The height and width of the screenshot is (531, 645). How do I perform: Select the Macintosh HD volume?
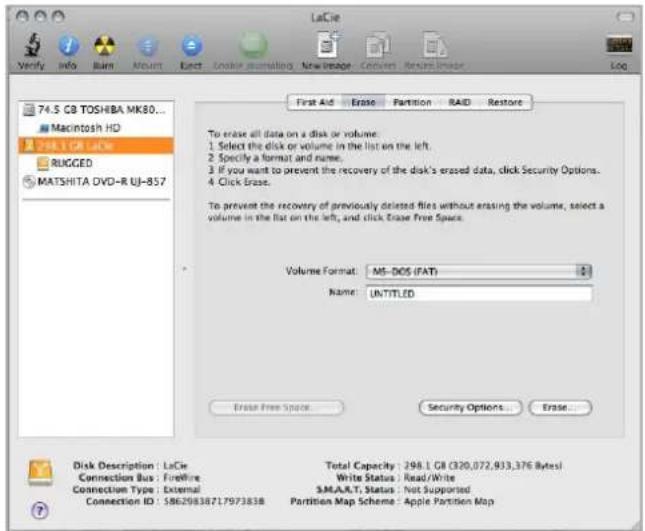point(96,128)
